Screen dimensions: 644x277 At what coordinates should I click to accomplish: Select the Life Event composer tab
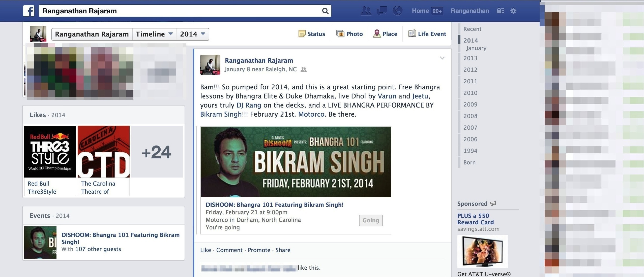click(x=427, y=34)
